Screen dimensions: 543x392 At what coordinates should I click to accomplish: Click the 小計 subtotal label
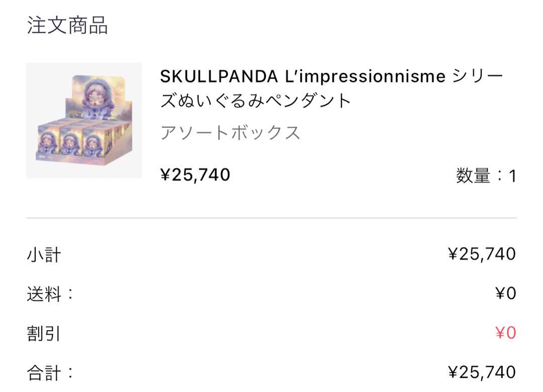point(44,255)
